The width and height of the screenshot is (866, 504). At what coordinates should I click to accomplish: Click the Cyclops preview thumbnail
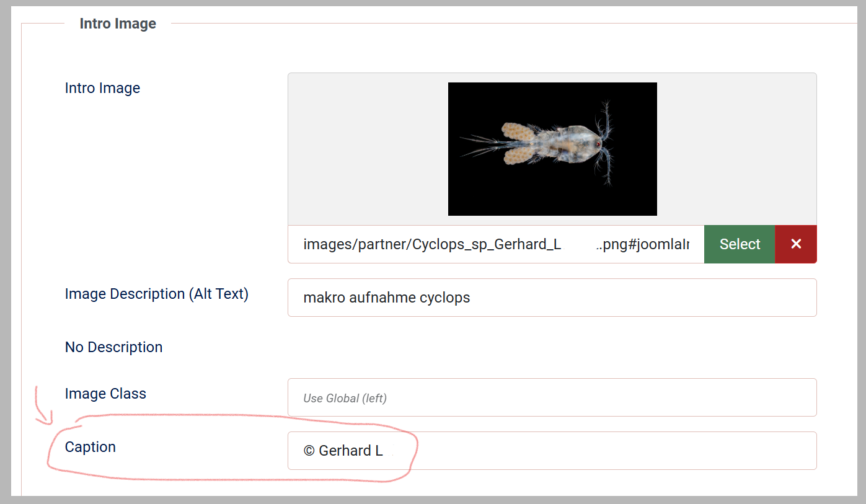(552, 149)
